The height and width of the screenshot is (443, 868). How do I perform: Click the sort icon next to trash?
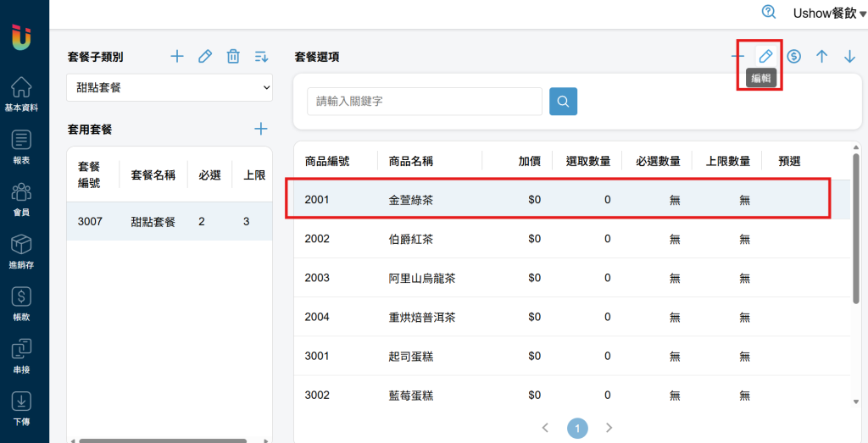pos(261,56)
